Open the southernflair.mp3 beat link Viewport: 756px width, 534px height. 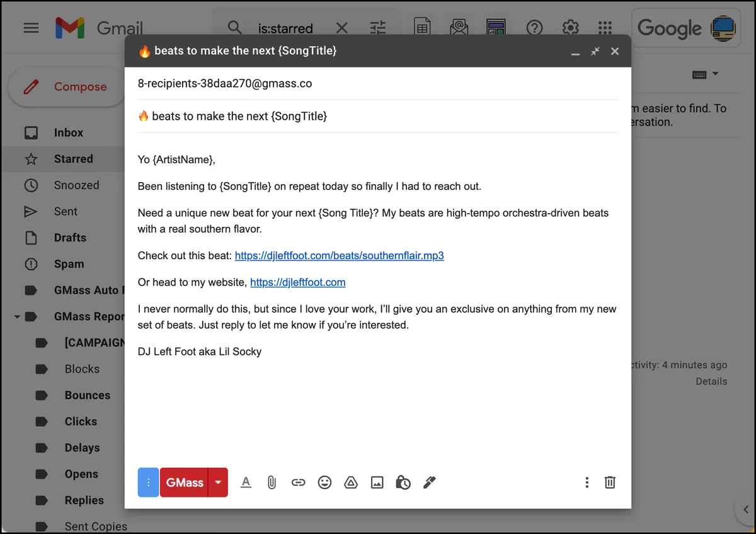point(339,255)
